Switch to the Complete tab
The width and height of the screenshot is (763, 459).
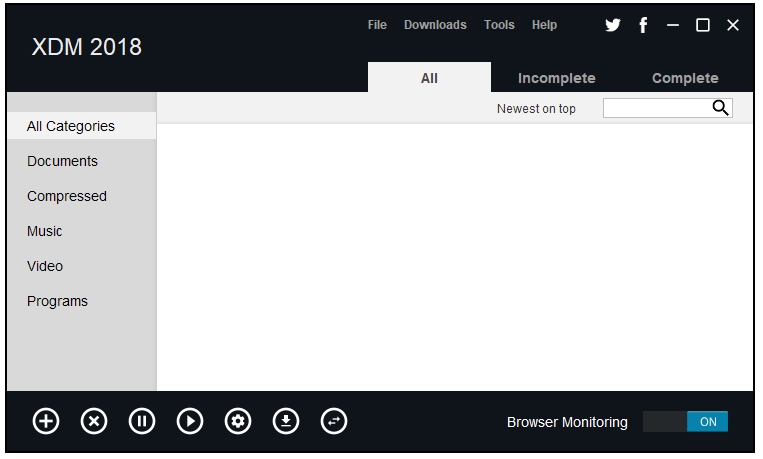coord(685,78)
